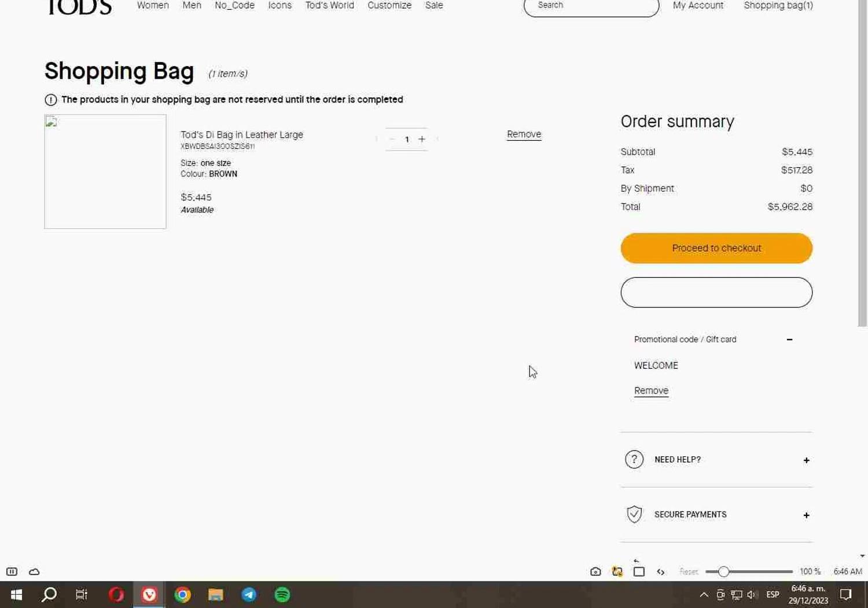Click the volume icon in system tray
868x608 pixels.
752,595
